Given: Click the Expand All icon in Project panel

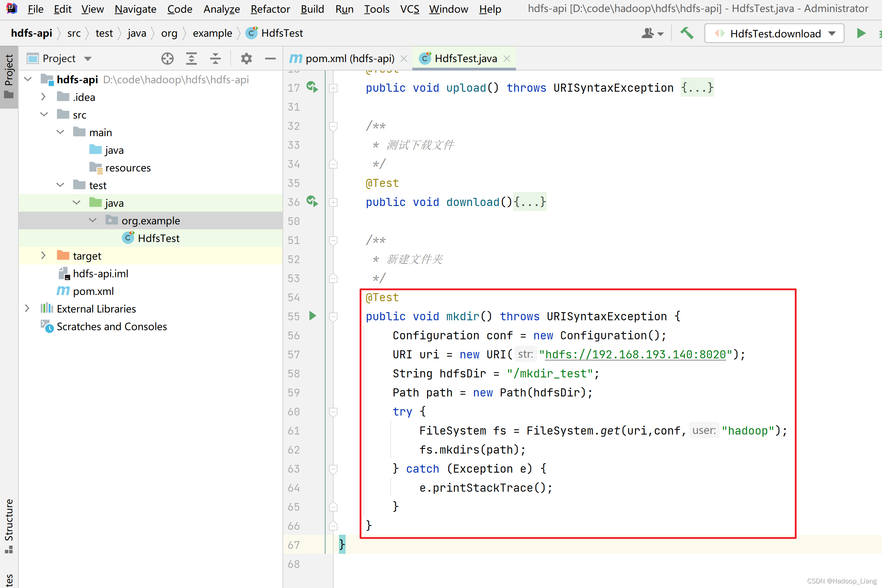Looking at the screenshot, I should click(x=191, y=59).
